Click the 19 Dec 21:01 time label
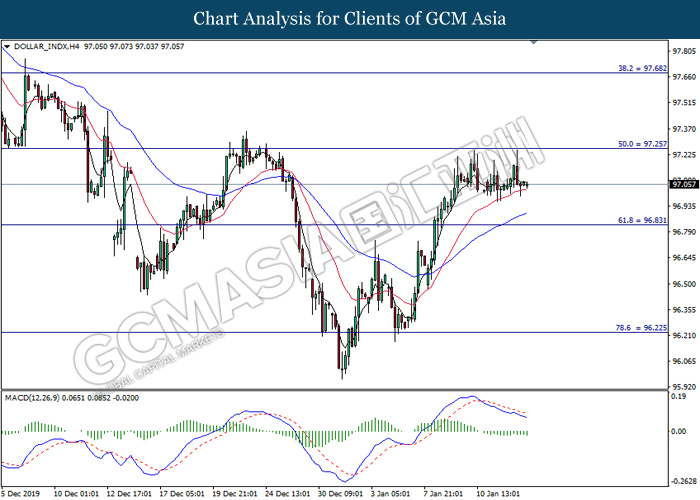 click(235, 494)
